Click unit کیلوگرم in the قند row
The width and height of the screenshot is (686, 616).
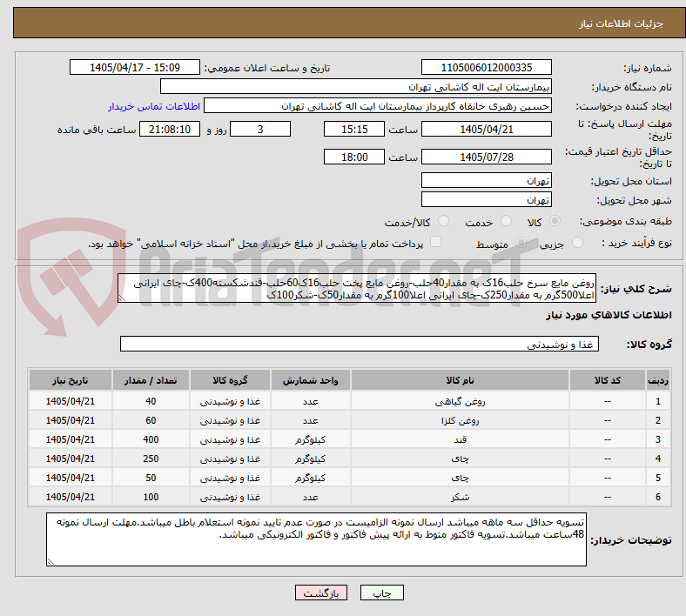click(311, 439)
